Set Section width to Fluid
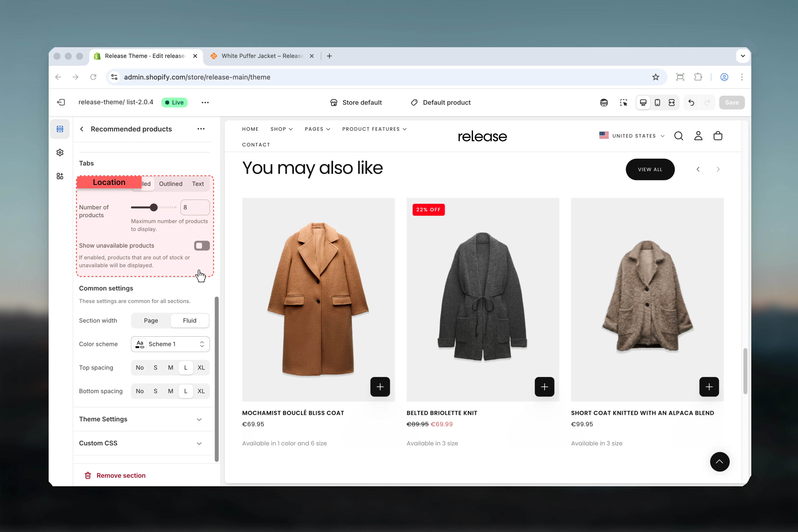The image size is (798, 532). click(x=190, y=321)
